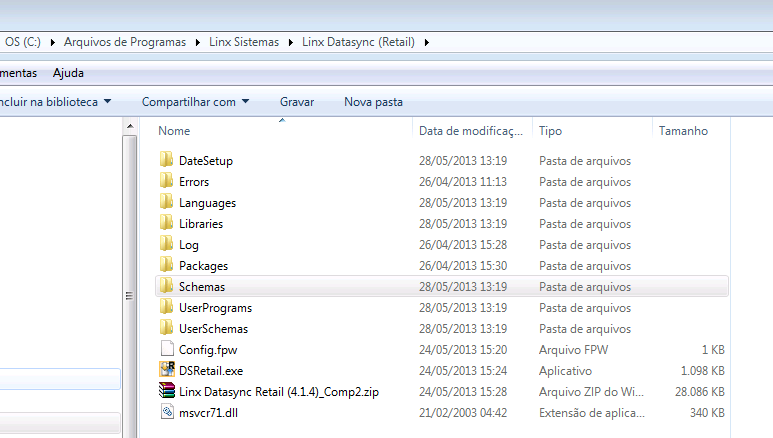Select the msvcr71.dll file name
Viewport: 773px width, 438px height.
[208, 413]
